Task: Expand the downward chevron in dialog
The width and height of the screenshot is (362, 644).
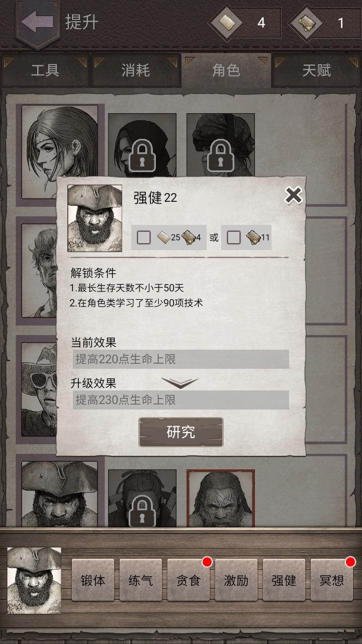Action: [180, 383]
